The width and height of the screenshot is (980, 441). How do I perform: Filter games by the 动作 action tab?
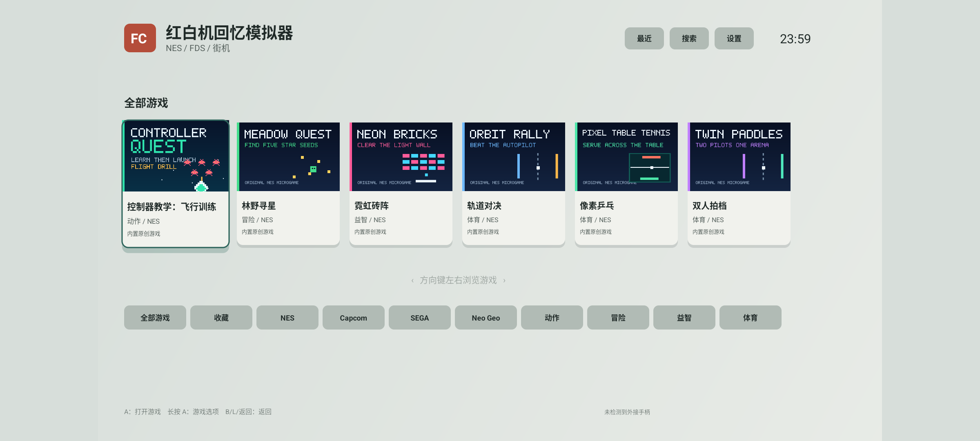pyautogui.click(x=552, y=318)
